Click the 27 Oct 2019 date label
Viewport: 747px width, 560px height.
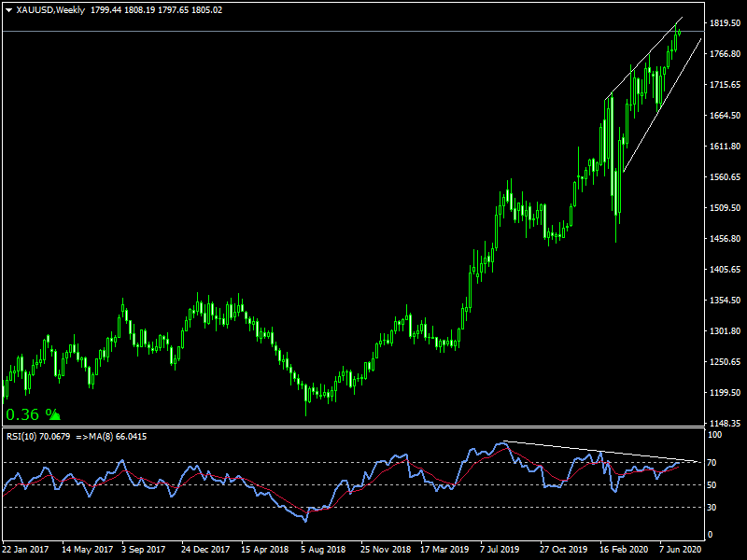point(564,550)
